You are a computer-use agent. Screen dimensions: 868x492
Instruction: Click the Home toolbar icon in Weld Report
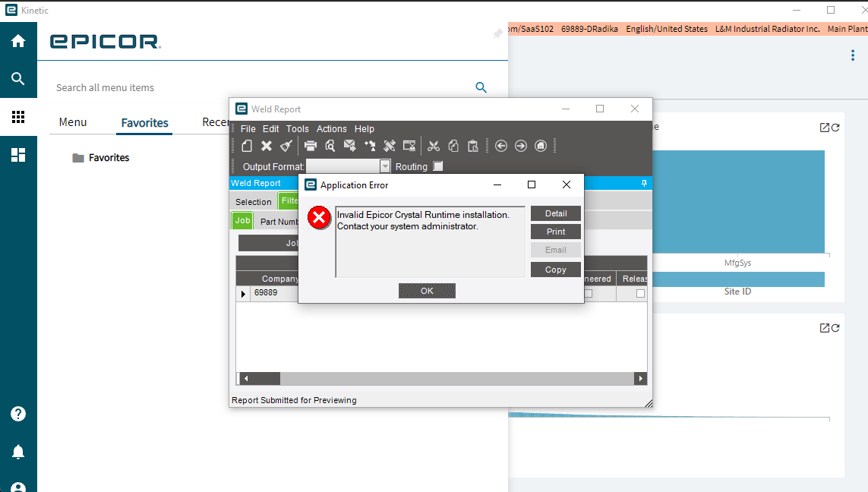[x=541, y=146]
